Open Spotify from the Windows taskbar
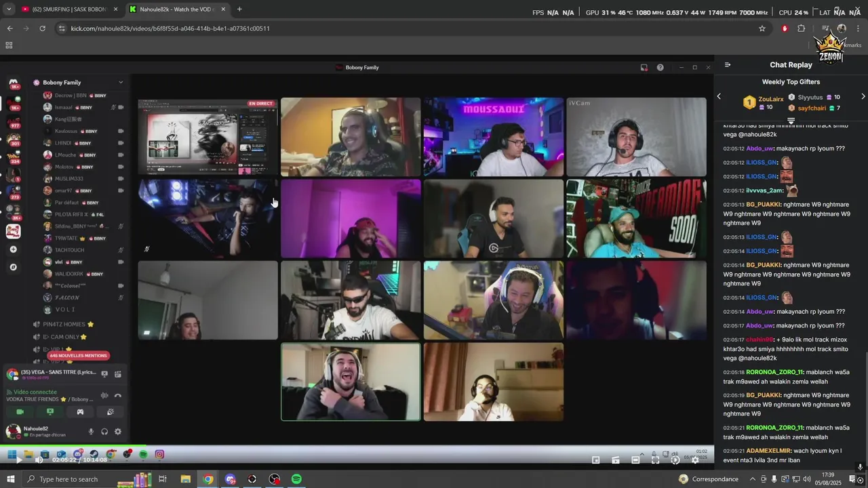The height and width of the screenshot is (488, 868). coord(296,479)
